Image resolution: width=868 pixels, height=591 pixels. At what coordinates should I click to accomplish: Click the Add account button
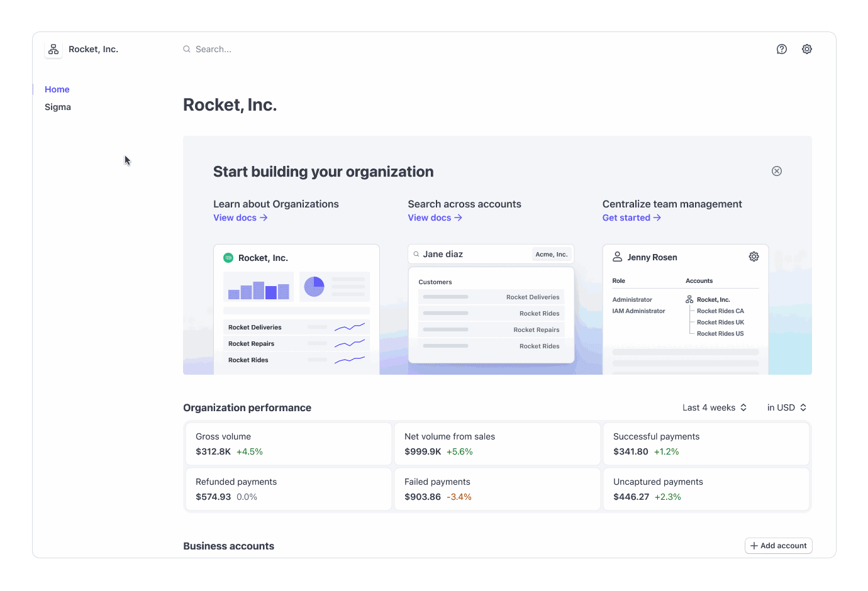pyautogui.click(x=778, y=546)
